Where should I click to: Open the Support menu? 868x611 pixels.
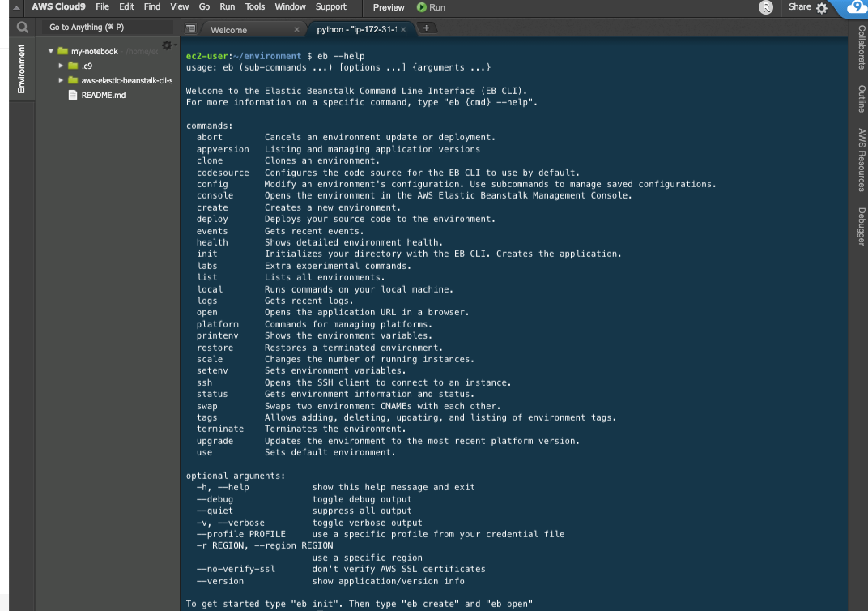click(x=331, y=6)
